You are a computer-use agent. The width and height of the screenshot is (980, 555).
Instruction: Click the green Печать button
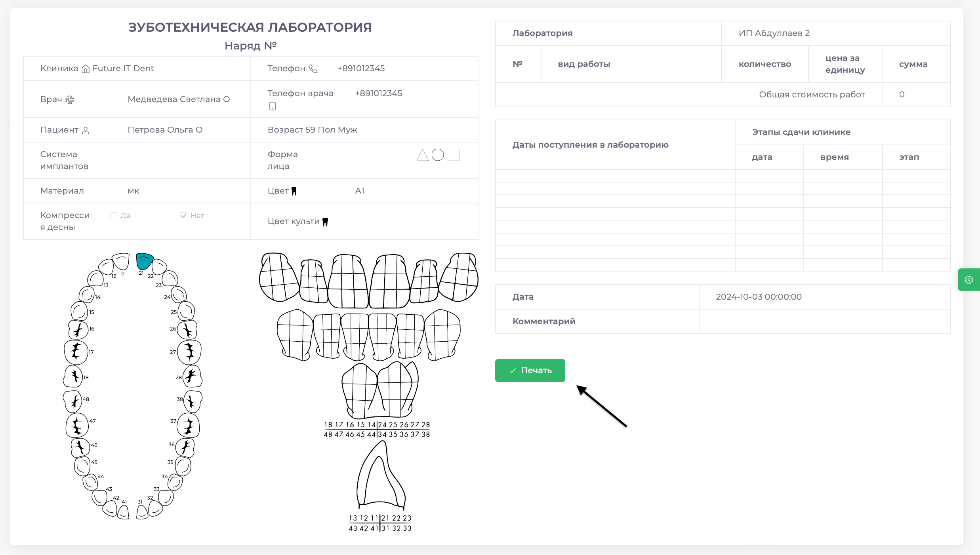(530, 371)
